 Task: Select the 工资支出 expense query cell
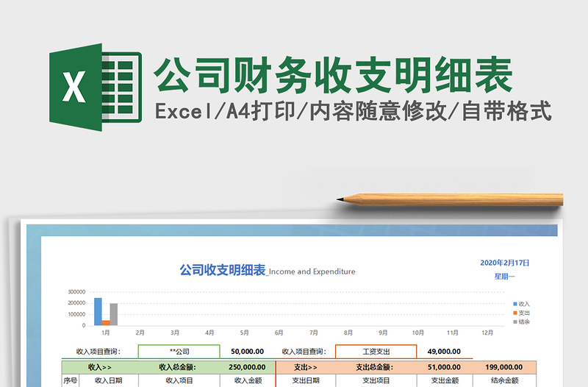tap(376, 352)
